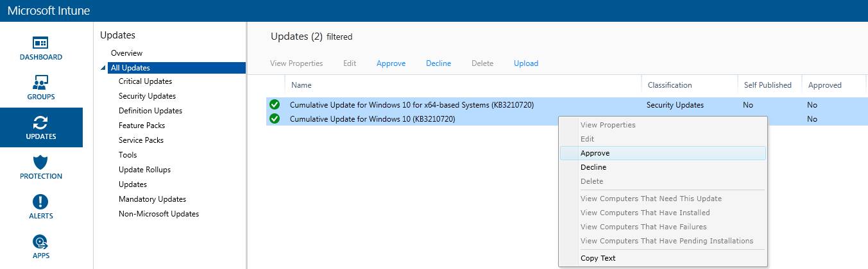The height and width of the screenshot is (269, 868).
Task: Open the Groups icon in sidebar
Action: 40,83
